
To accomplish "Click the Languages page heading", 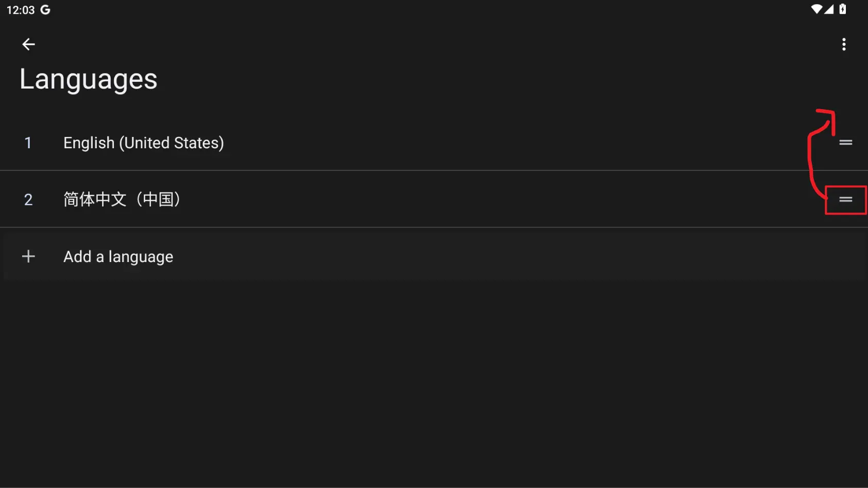I will (88, 79).
